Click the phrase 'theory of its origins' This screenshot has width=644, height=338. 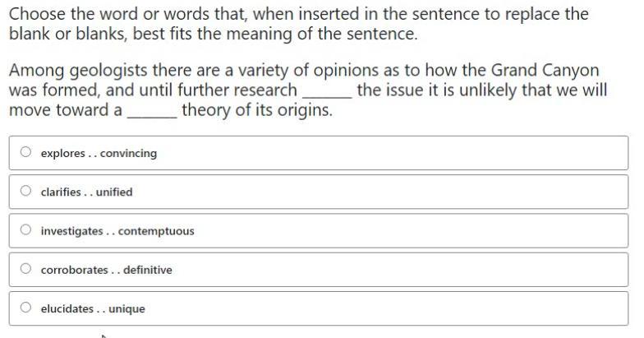(257, 110)
